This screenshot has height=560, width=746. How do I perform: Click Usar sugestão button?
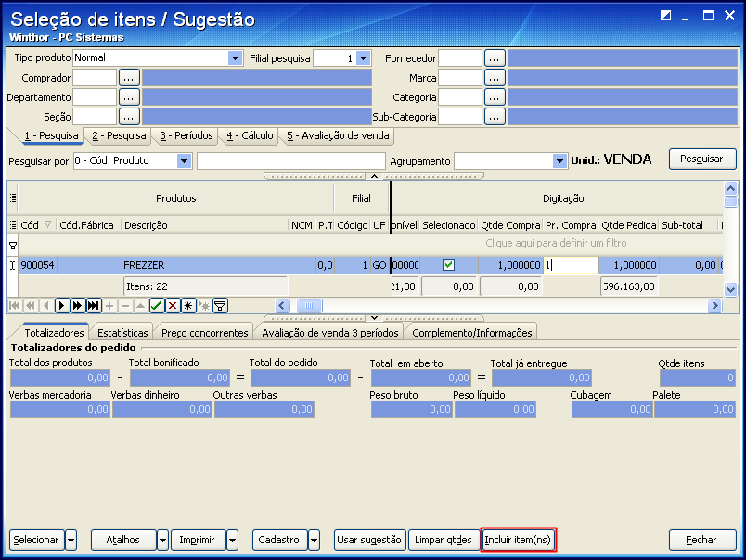point(369,540)
